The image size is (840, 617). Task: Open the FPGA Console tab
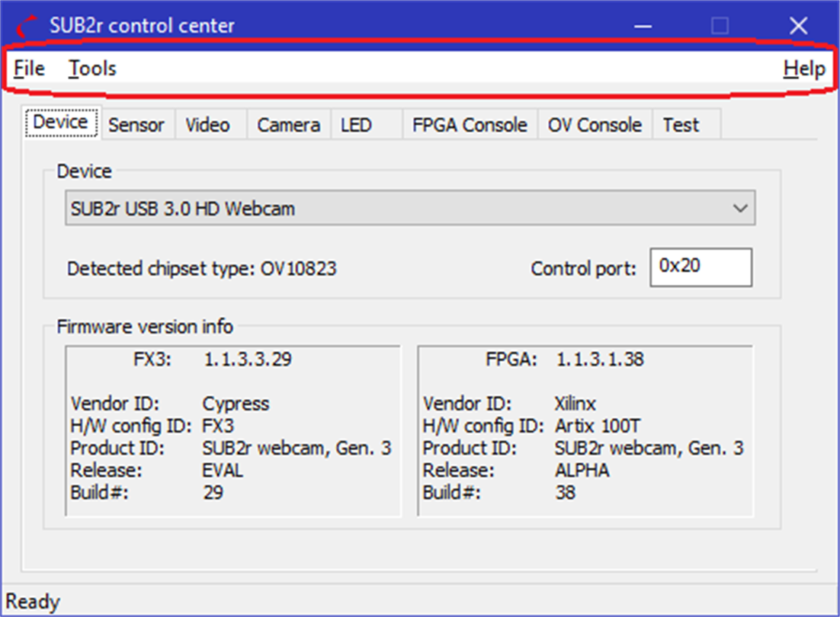pos(470,125)
